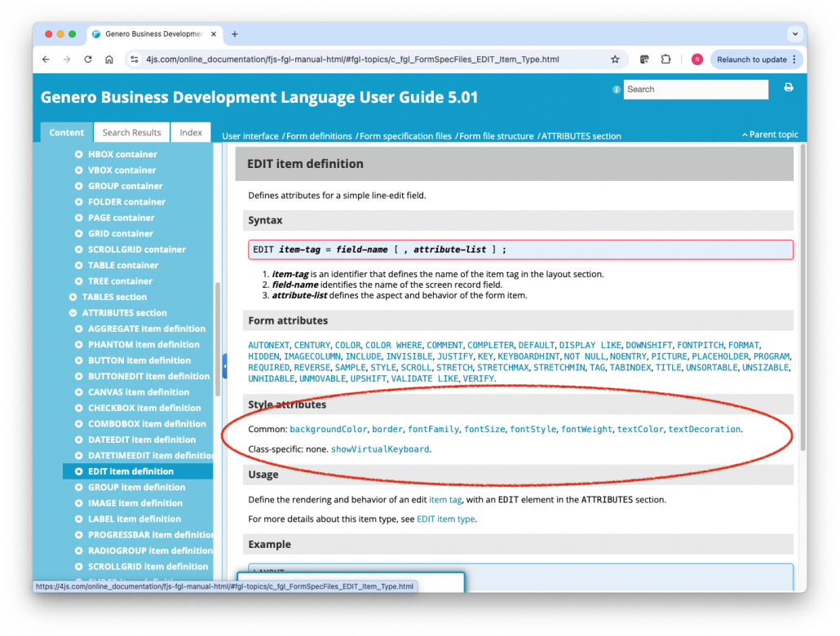
Task: Open User interface breadcrumb link
Action: click(250, 136)
